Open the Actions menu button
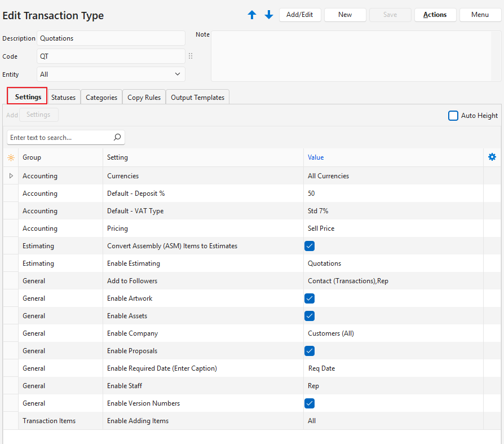The height and width of the screenshot is (444, 504). pyautogui.click(x=435, y=15)
